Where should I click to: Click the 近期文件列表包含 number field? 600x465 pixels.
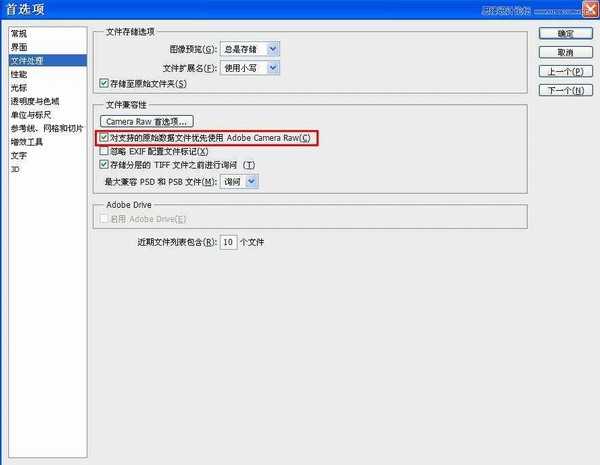coord(228,242)
